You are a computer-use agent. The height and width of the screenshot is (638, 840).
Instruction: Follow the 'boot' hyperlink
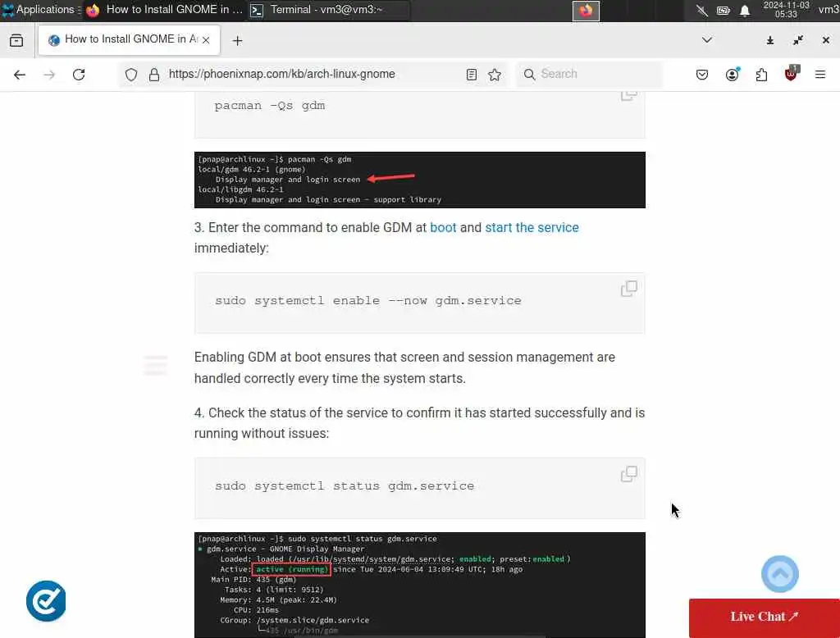pos(443,227)
